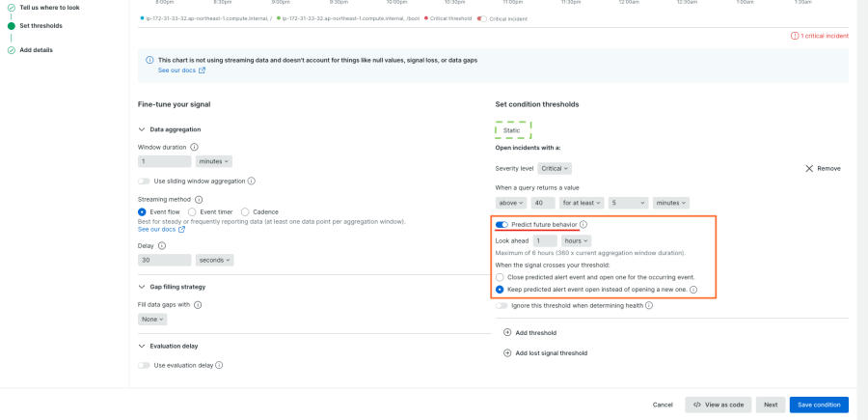
Task: Open external link icon after banner See our docs
Action: coord(202,70)
